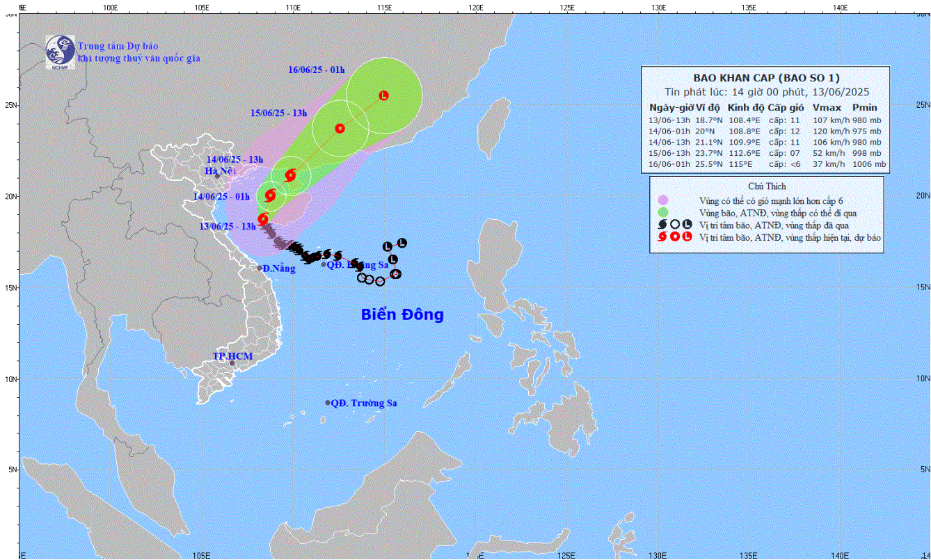931x560 pixels.
Task: Click the 'TP.HCM' map label
Action: [x=232, y=356]
